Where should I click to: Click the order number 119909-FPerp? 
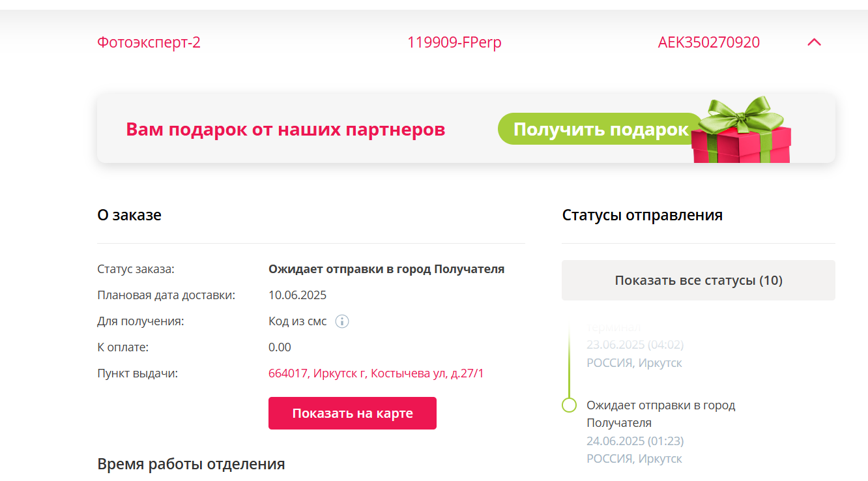coord(454,42)
